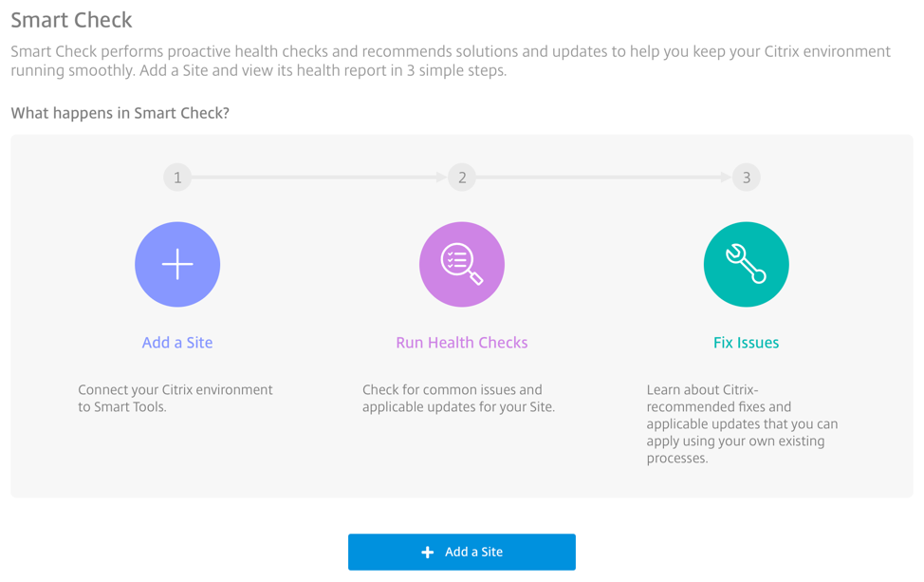Image resolution: width=924 pixels, height=582 pixels.
Task: Click the Smart Check page heading
Action: click(x=71, y=20)
